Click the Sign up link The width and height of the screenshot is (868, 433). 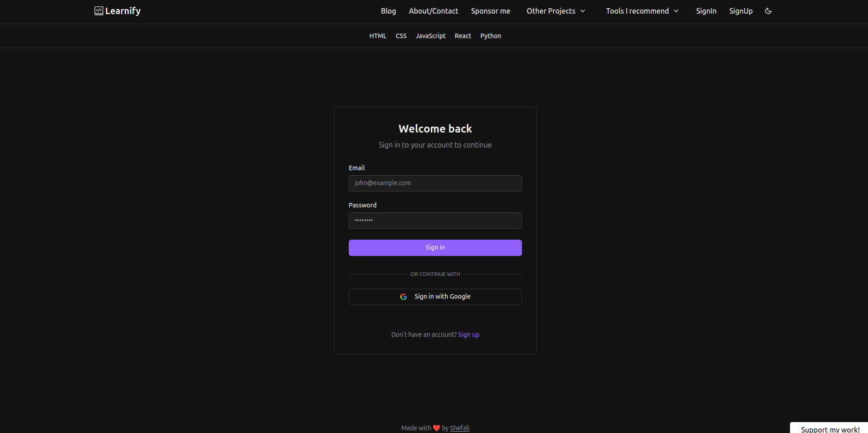pyautogui.click(x=468, y=335)
